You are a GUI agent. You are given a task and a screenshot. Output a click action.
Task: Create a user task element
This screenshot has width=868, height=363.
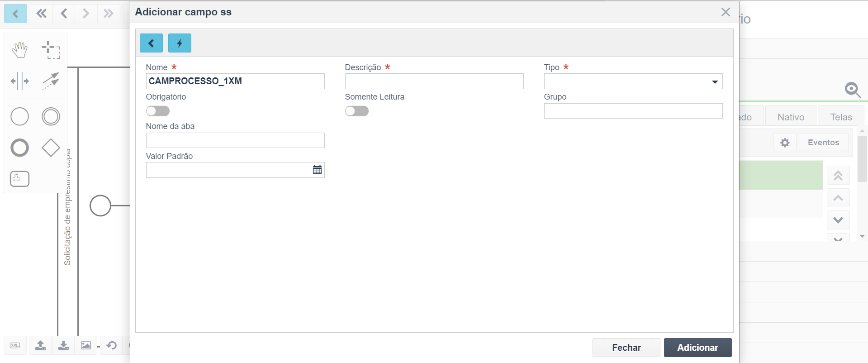(19, 179)
